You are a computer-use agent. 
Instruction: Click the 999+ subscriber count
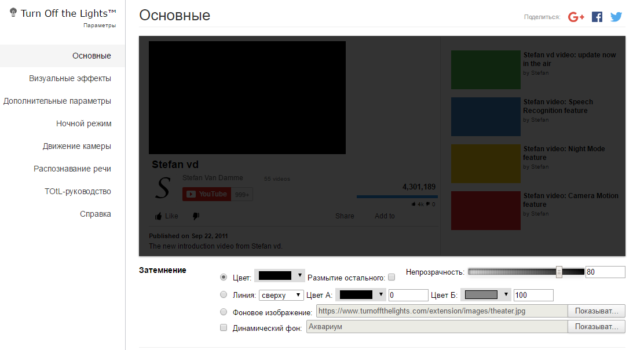click(x=242, y=194)
